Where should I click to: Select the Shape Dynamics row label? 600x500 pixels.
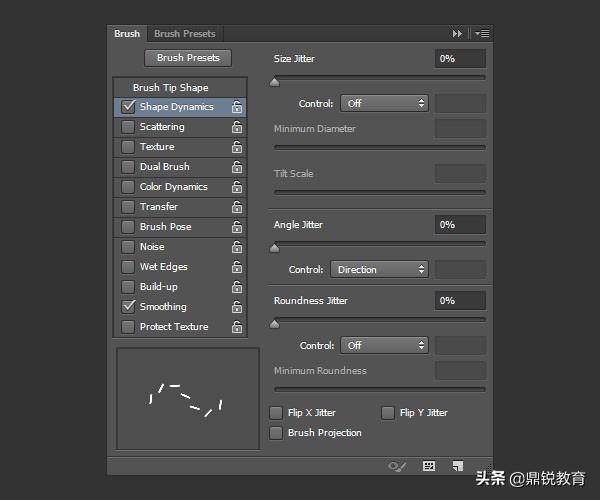pyautogui.click(x=176, y=107)
